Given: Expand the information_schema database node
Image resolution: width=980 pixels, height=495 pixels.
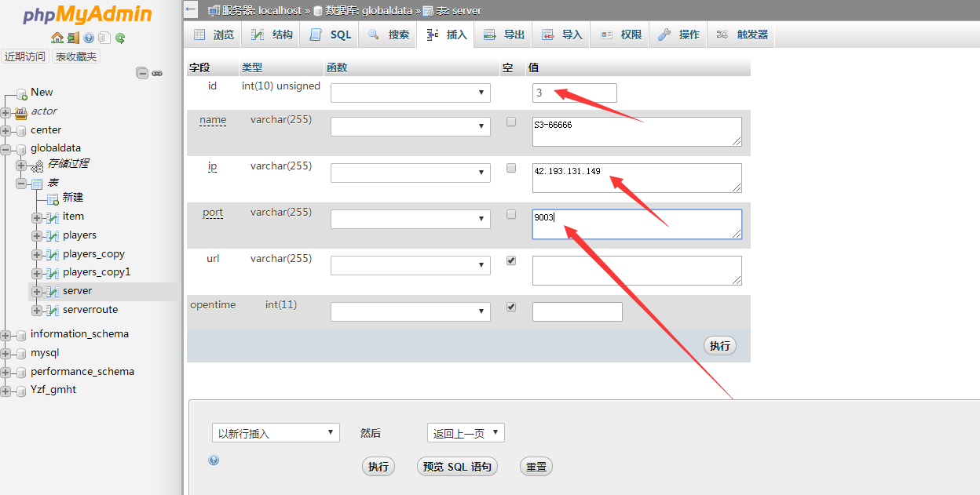Looking at the screenshot, I should pyautogui.click(x=6, y=334).
